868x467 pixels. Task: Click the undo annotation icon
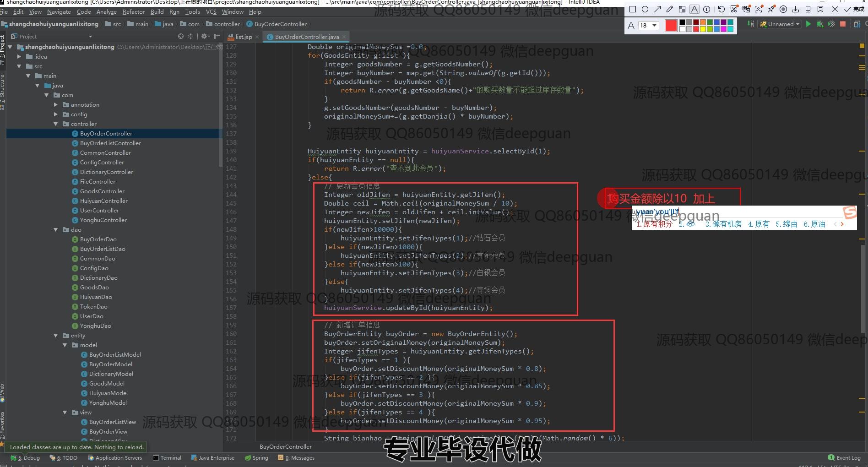point(721,9)
